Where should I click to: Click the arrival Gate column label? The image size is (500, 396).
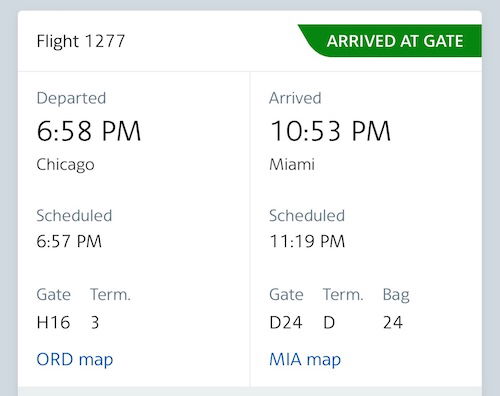(x=286, y=295)
